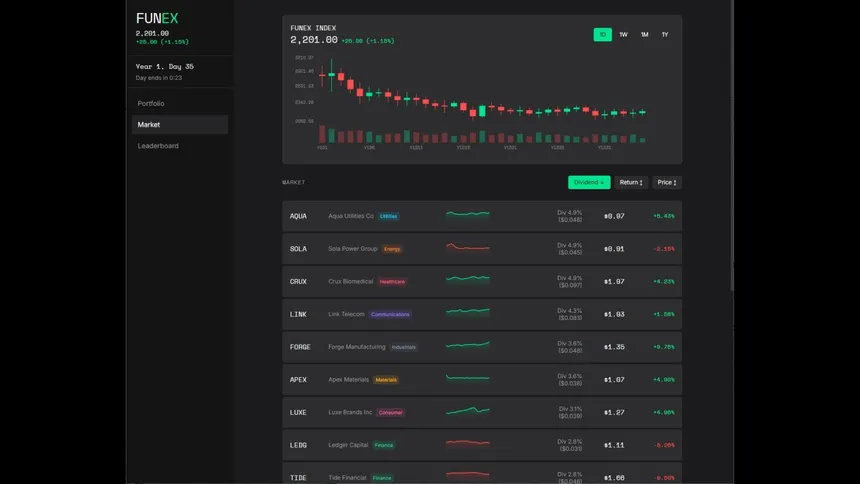Open the TIDE stock row
This screenshot has width=860, height=484.
point(482,475)
